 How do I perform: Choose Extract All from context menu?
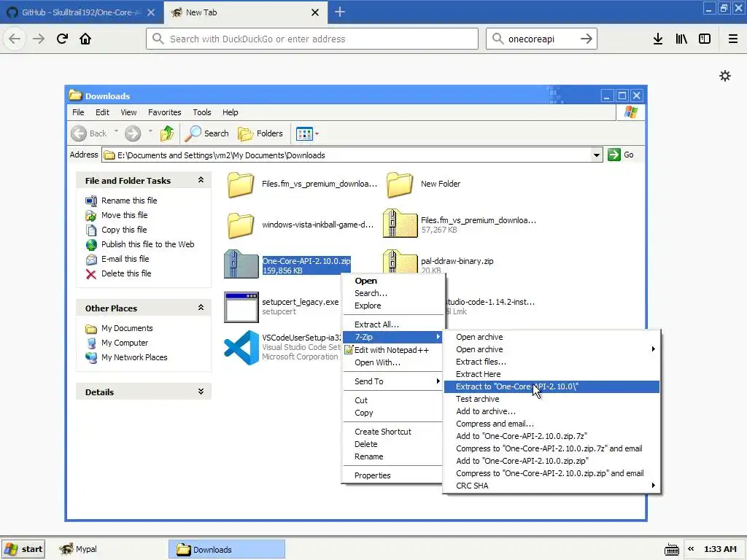pyautogui.click(x=392, y=324)
